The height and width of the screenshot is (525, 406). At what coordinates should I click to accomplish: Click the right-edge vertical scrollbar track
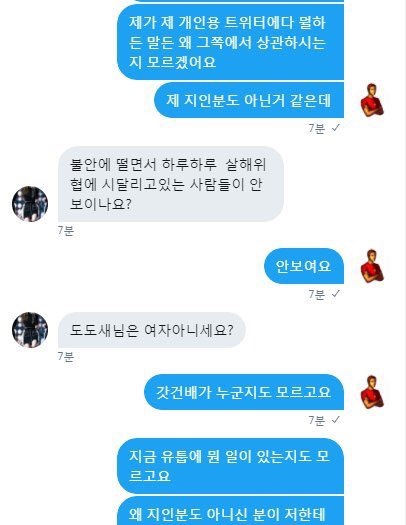405,262
